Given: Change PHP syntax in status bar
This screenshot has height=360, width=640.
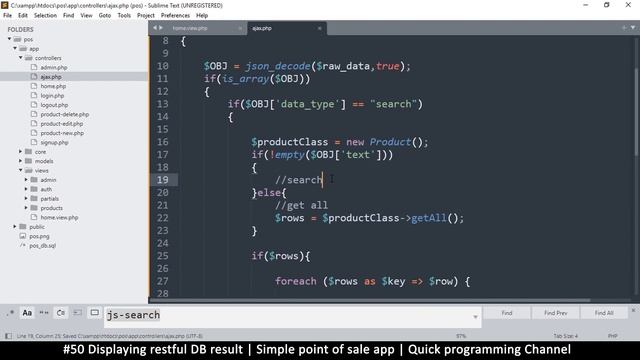Looking at the screenshot, I should [613, 336].
